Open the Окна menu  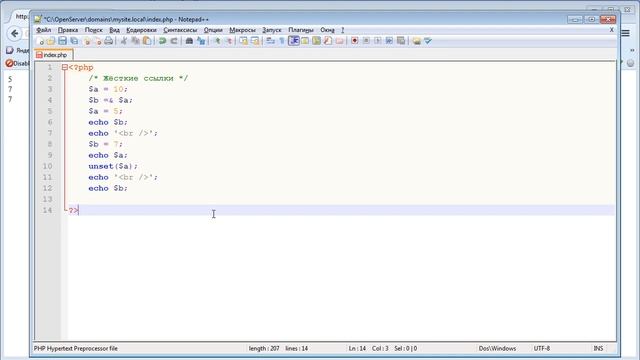pos(327,30)
